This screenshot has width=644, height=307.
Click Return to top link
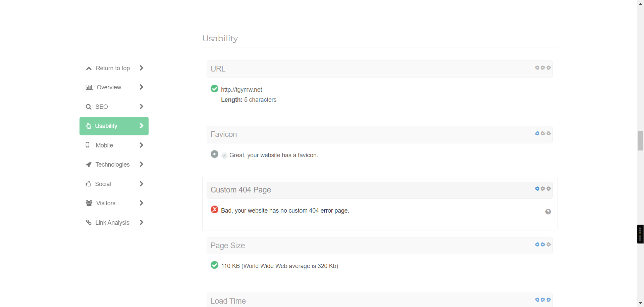click(x=113, y=68)
